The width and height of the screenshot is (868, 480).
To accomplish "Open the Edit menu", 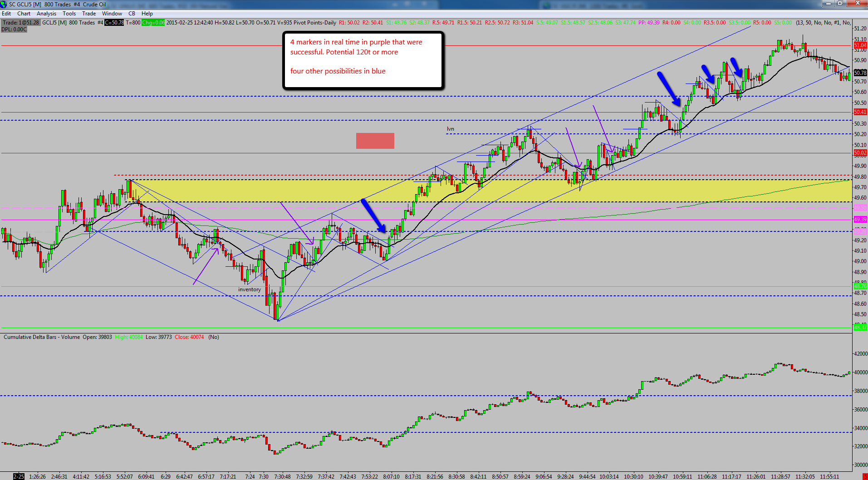I will pos(6,14).
